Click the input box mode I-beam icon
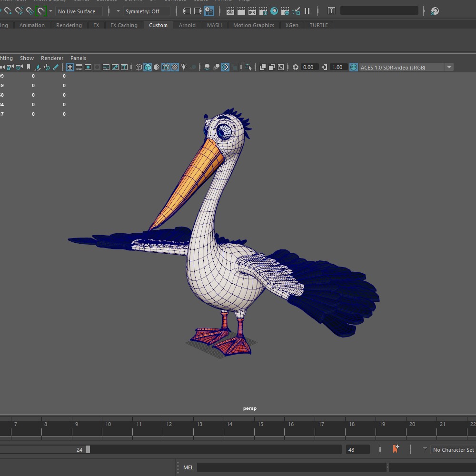This screenshot has width=476, height=476. point(331,11)
